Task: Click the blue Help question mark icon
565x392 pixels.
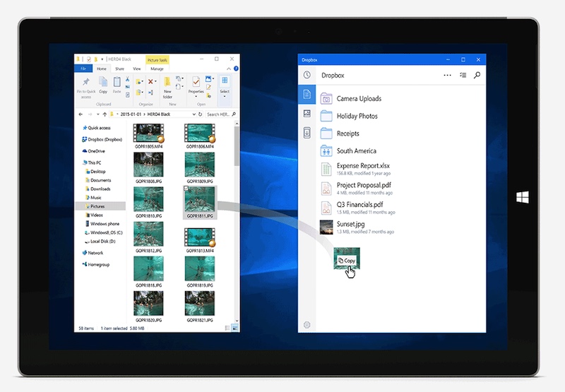Action: [x=236, y=69]
